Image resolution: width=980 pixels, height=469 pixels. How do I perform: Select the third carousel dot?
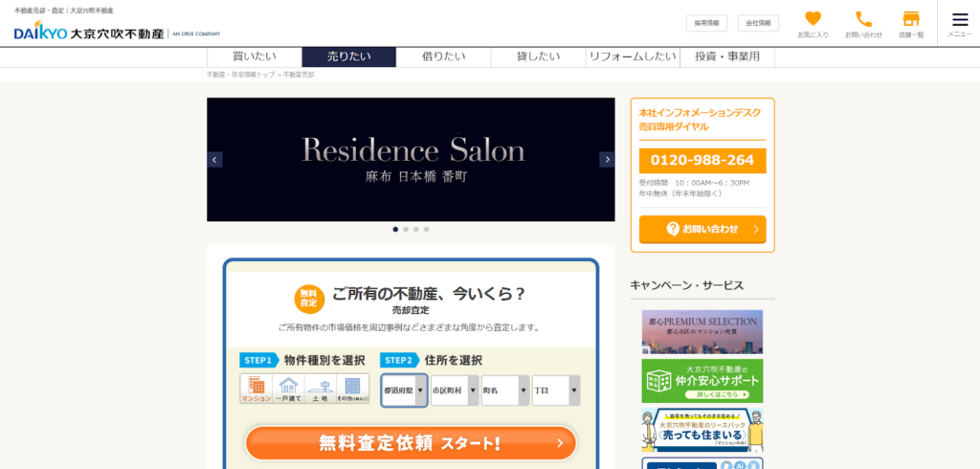[x=415, y=230]
